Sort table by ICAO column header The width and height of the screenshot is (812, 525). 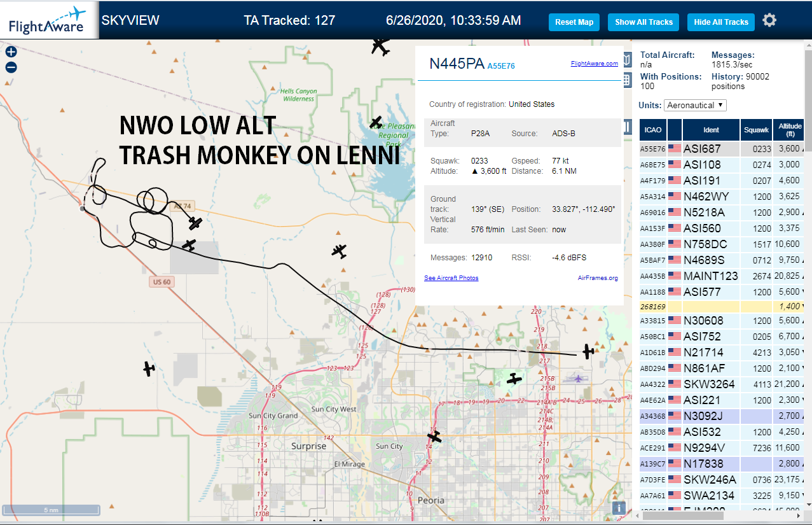(x=653, y=130)
